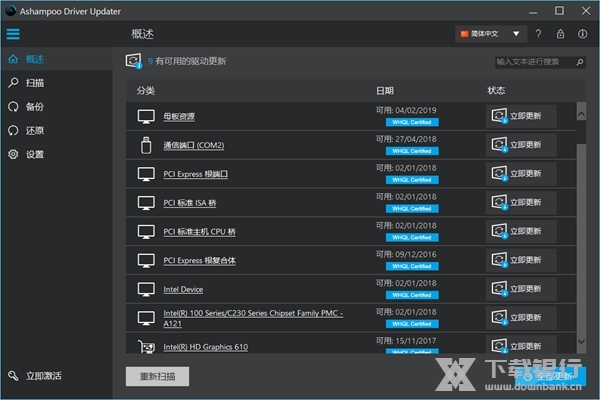Image resolution: width=600 pixels, height=400 pixels.
Task: Open the 通信端口 (COM2) driver link
Action: point(194,145)
